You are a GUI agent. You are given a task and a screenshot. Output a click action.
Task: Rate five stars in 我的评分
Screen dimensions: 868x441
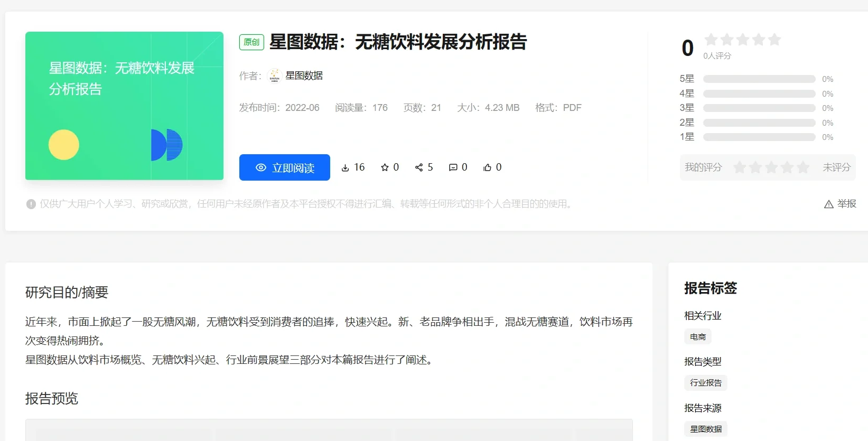click(803, 167)
